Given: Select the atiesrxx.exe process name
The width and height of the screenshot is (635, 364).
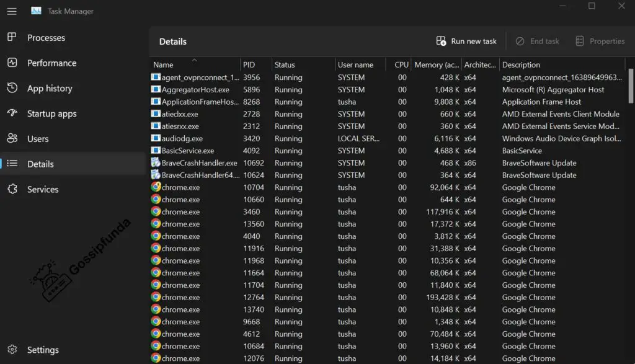Looking at the screenshot, I should click(180, 127).
